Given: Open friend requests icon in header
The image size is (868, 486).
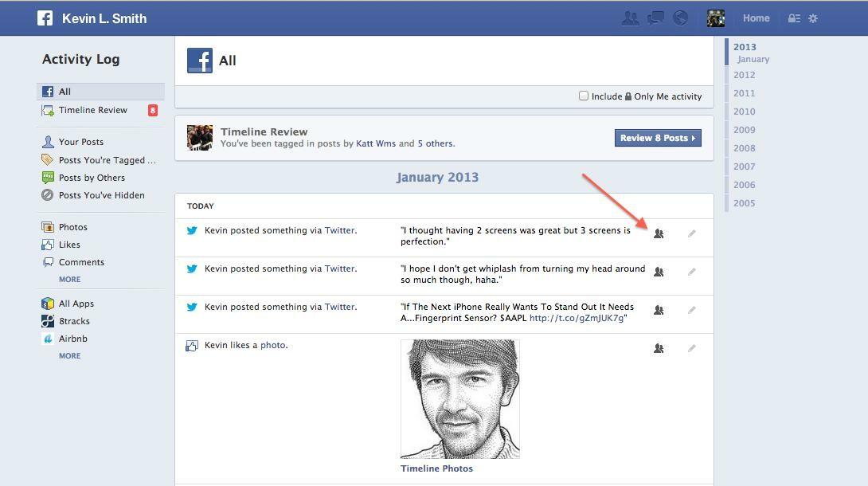Looking at the screenshot, I should [631, 18].
